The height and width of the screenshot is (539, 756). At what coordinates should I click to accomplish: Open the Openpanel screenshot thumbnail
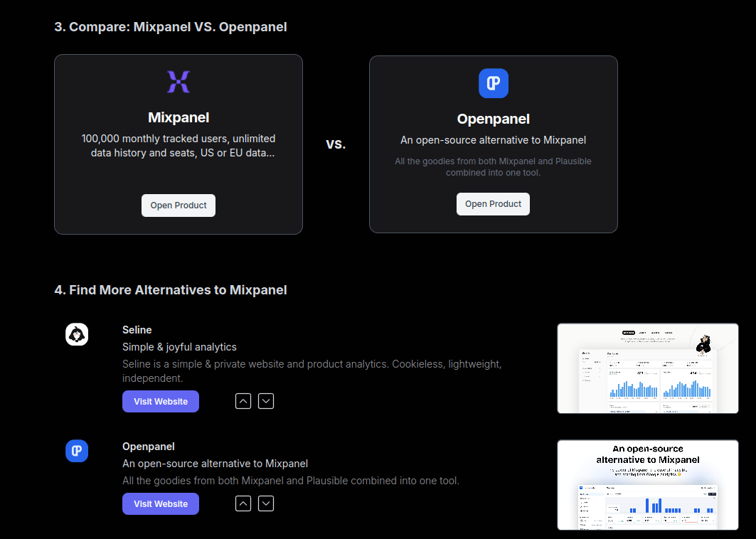647,485
